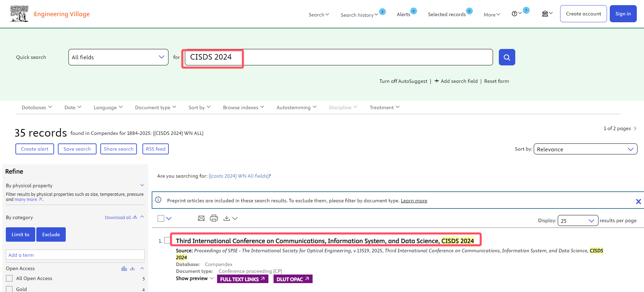Close the preprint info banner
This screenshot has height=292, width=644.
(638, 202)
